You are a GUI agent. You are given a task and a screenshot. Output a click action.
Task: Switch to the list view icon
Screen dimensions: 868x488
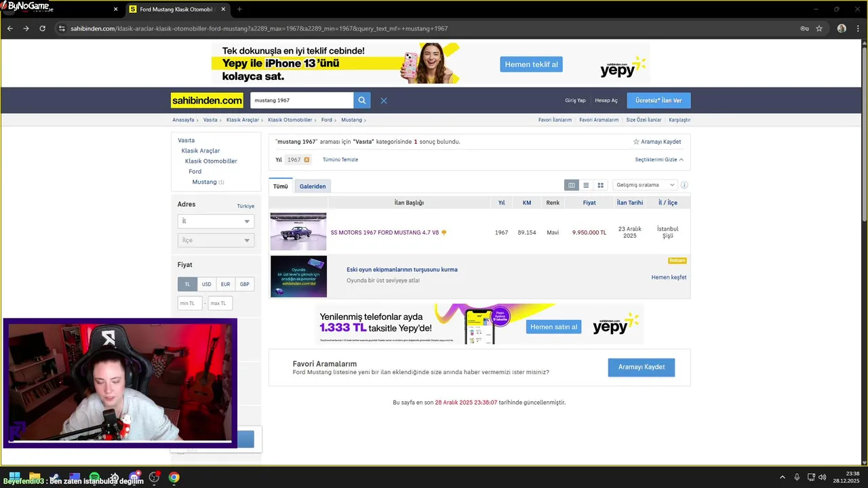[x=586, y=185]
